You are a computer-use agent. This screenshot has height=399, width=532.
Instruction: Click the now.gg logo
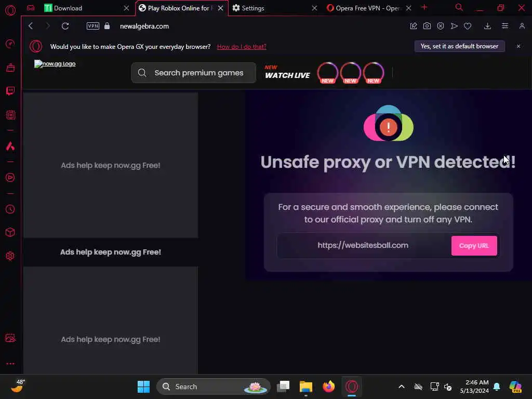[55, 64]
